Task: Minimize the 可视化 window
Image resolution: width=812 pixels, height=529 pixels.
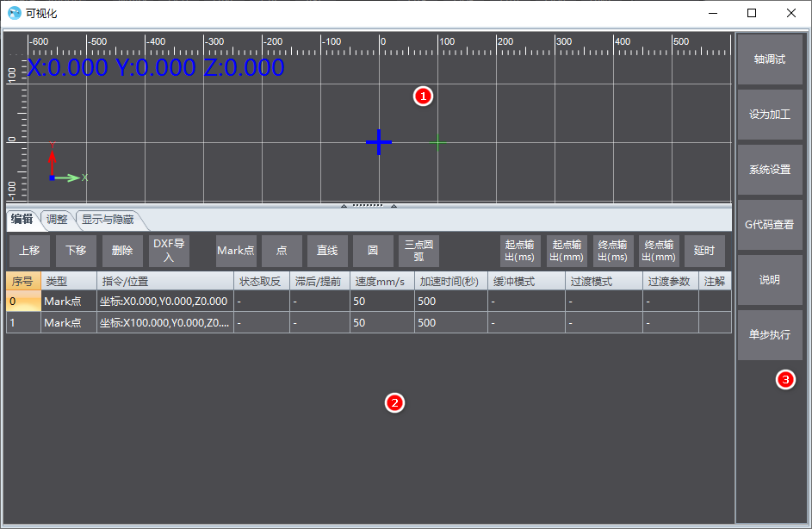Action: click(x=713, y=13)
